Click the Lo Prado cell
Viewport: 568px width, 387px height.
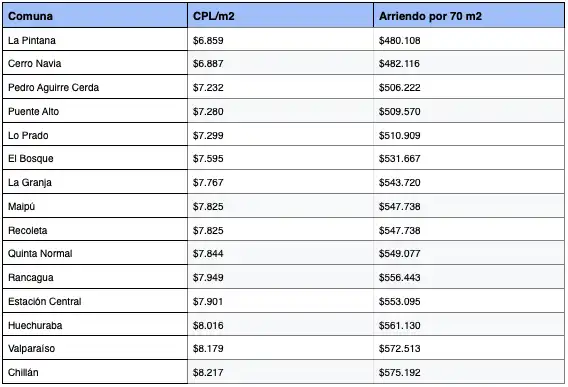pyautogui.click(x=95, y=135)
